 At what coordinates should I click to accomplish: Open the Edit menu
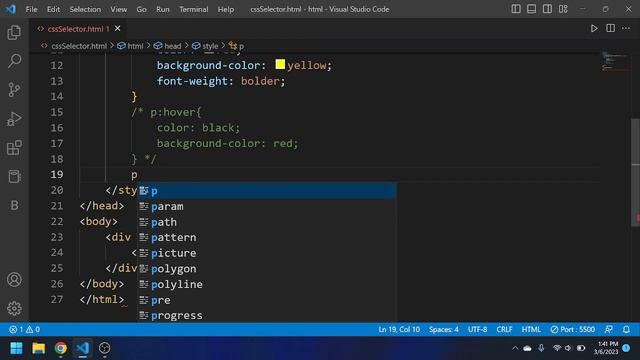[53, 9]
